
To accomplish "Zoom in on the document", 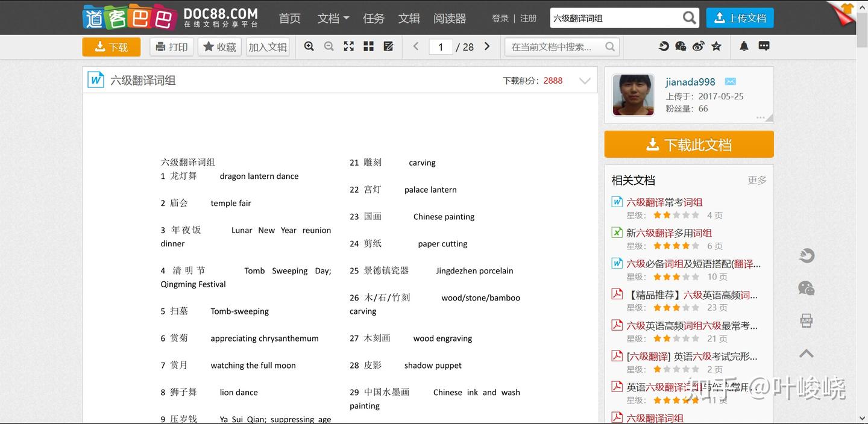I will 309,46.
